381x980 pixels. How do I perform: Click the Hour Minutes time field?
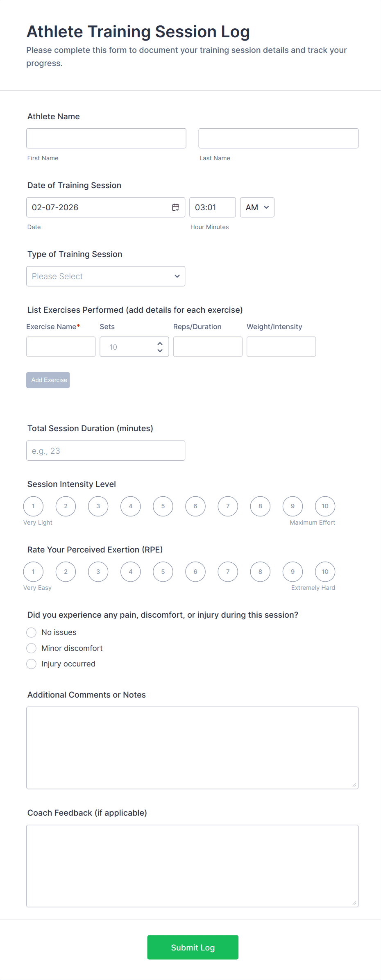coord(212,207)
